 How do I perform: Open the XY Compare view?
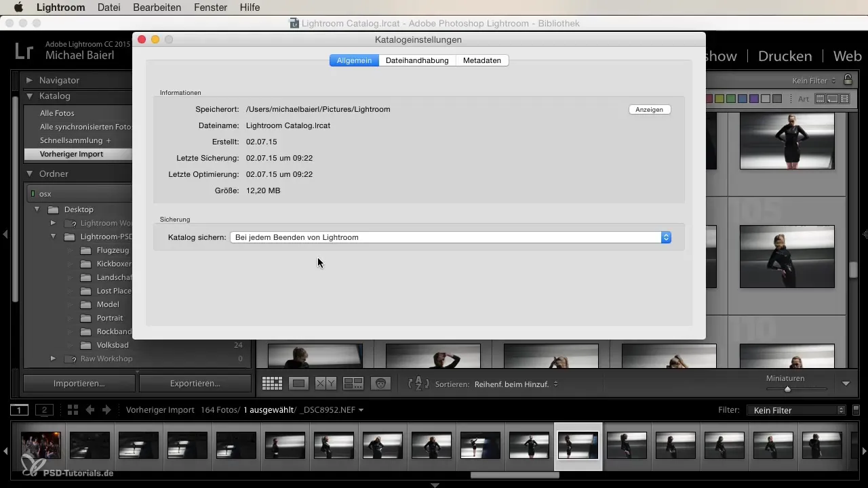[x=325, y=384]
